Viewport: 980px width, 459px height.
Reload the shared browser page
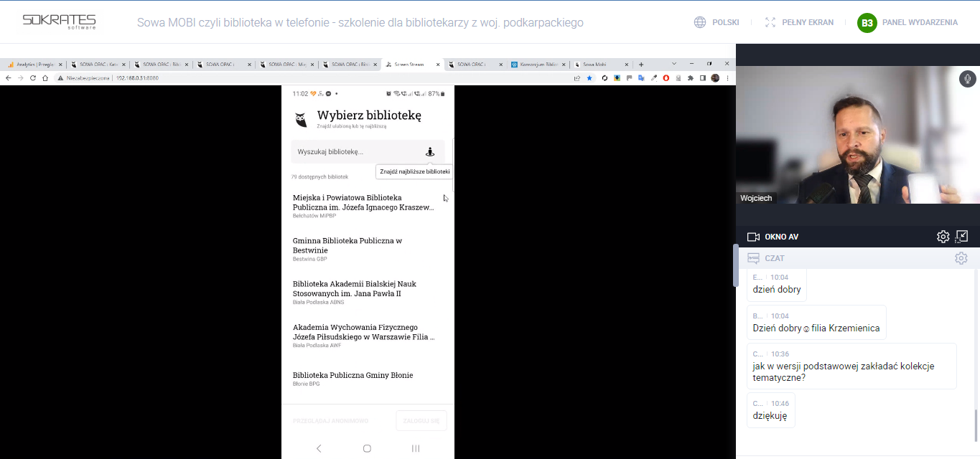tap(33, 77)
